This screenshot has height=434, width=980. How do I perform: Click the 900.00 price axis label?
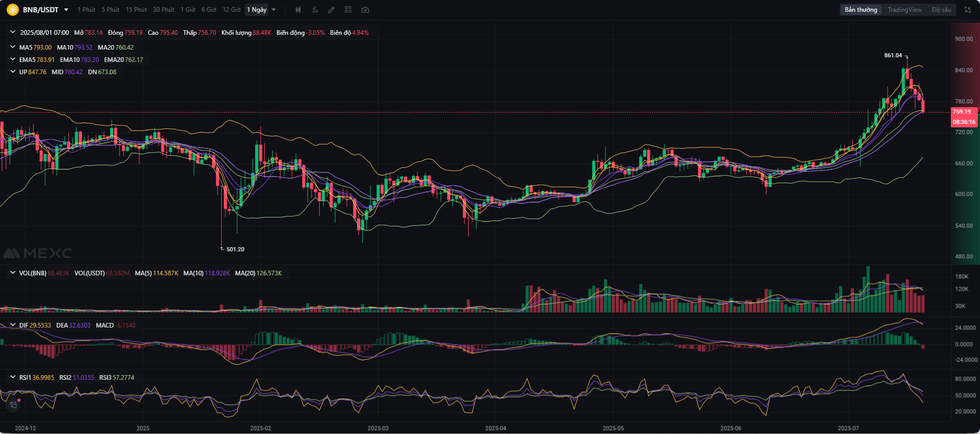(x=964, y=39)
